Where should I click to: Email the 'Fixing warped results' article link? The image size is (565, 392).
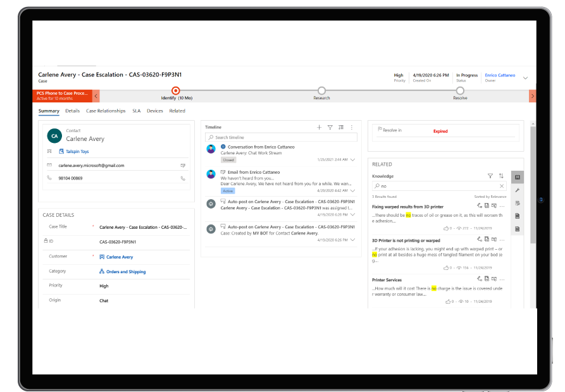click(x=494, y=206)
